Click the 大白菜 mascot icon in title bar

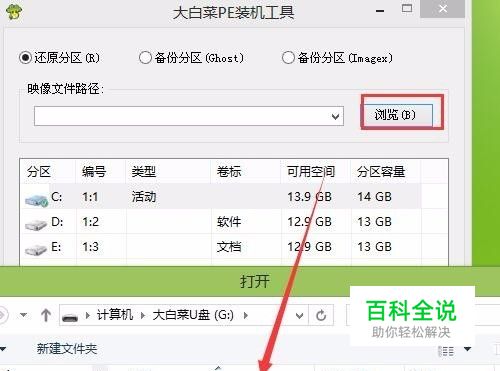14,11
